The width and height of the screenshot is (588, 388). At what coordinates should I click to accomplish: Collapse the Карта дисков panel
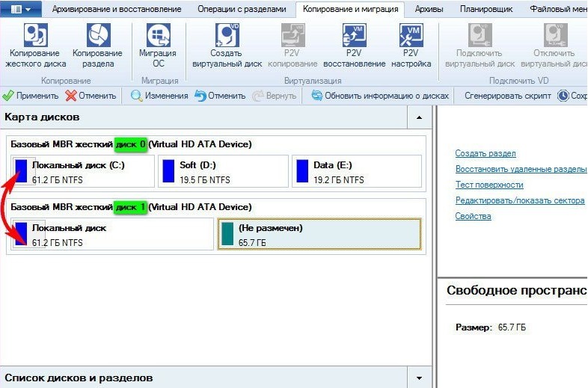(419, 117)
